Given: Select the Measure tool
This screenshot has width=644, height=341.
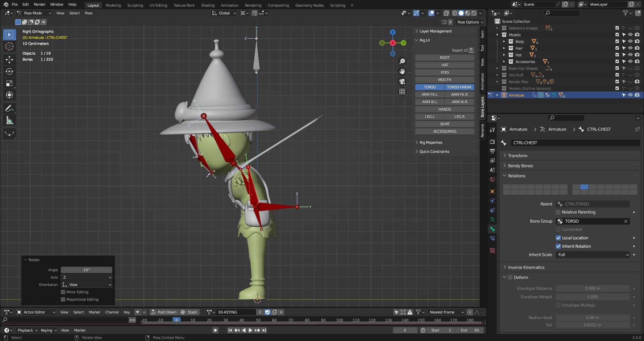Looking at the screenshot, I should pos(9,120).
